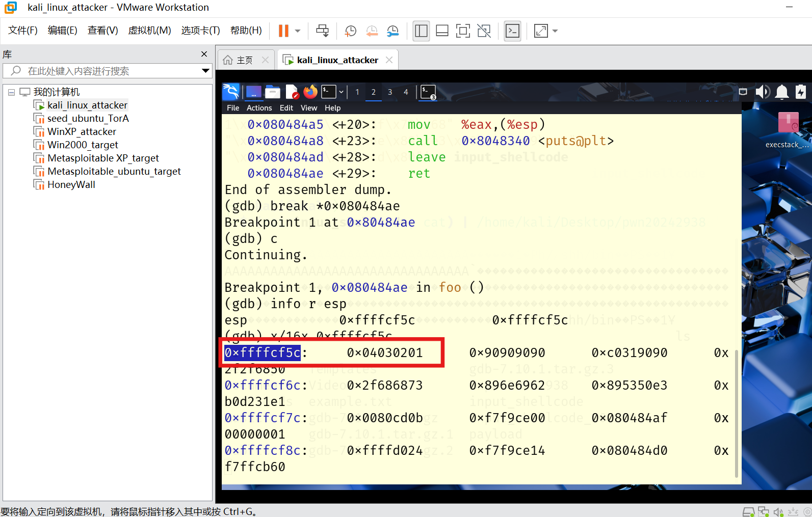Open the Kali notifications bell
The height and width of the screenshot is (517, 812).
[782, 92]
